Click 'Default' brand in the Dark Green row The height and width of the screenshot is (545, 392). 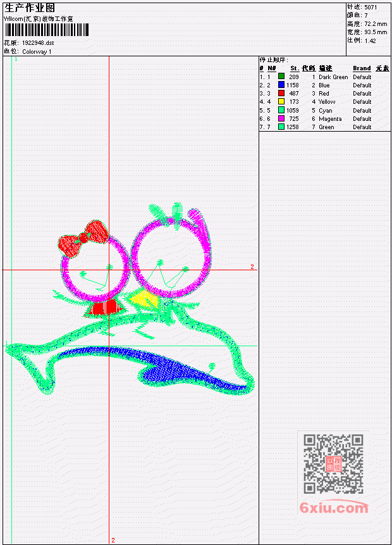point(362,77)
